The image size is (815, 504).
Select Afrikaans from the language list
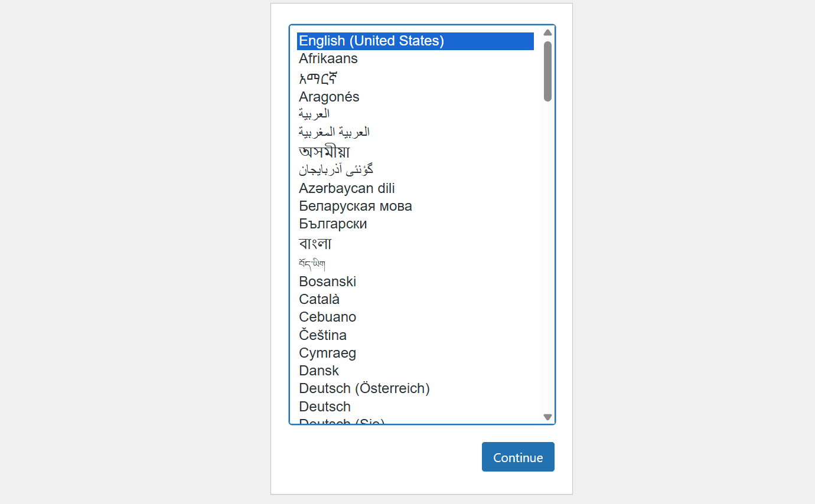point(328,58)
